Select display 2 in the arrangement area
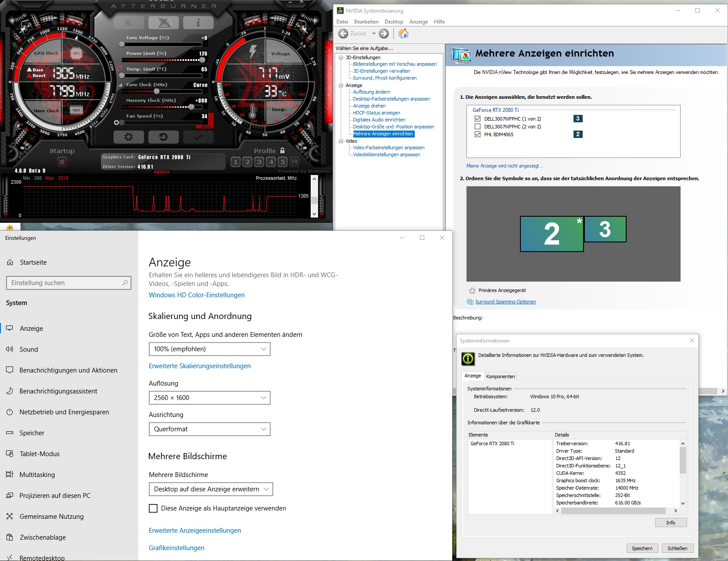This screenshot has width=728, height=561. point(552,234)
